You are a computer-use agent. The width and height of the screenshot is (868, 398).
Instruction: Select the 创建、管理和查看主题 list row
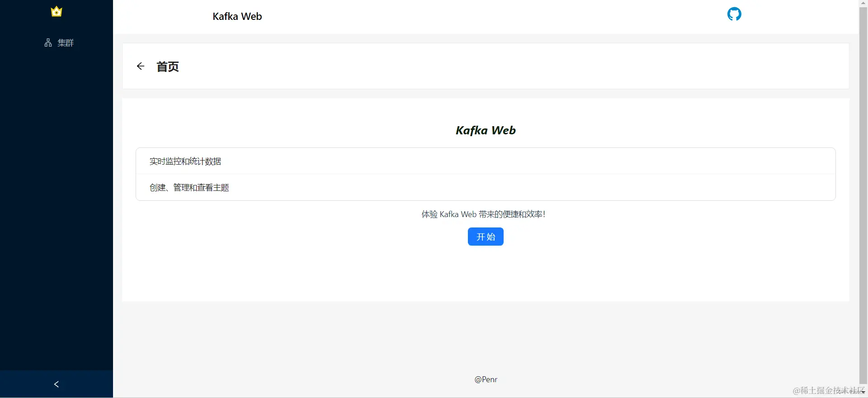click(486, 187)
